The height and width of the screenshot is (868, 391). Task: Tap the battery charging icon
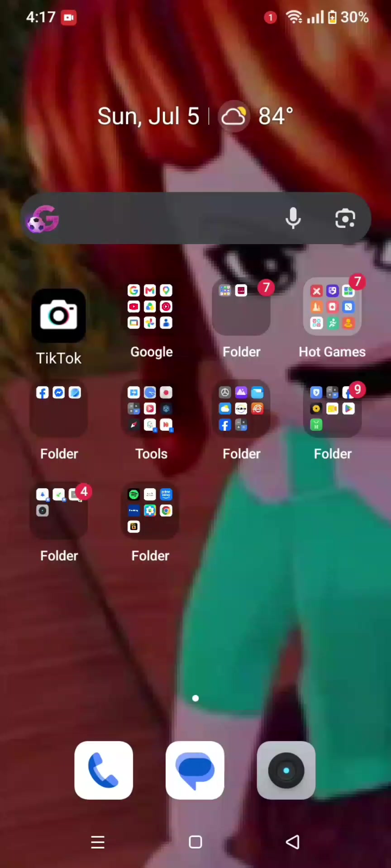click(x=332, y=17)
